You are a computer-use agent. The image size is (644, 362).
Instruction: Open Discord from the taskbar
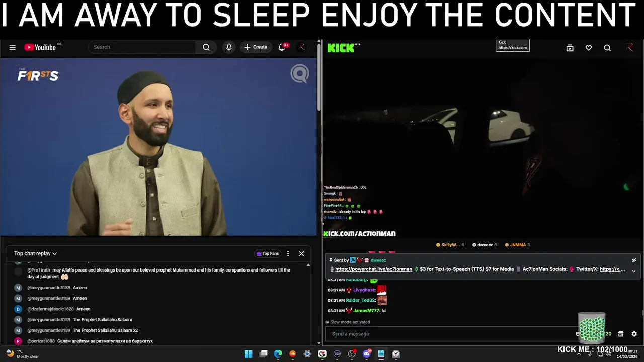(x=367, y=354)
